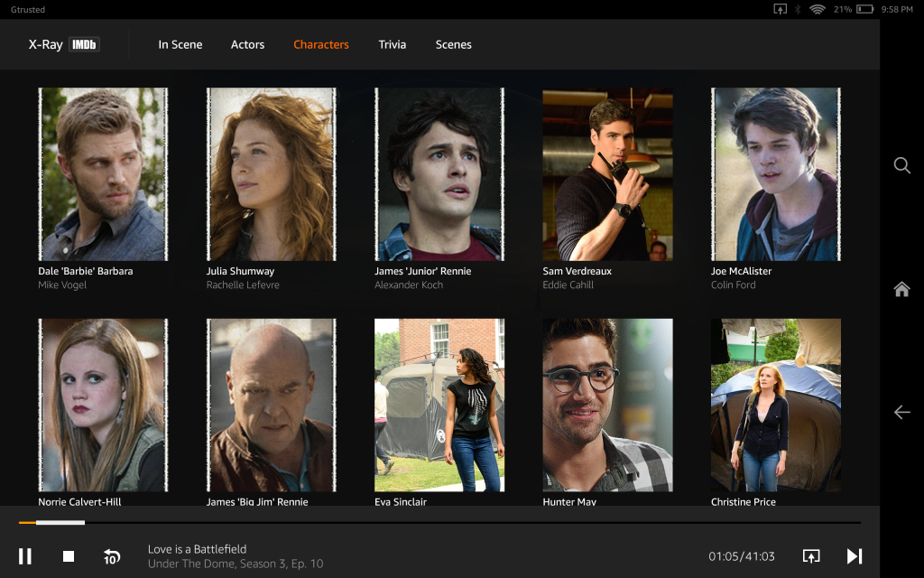The image size is (924, 578).
Task: Tap actor name Mike Vogel
Action: point(62,284)
